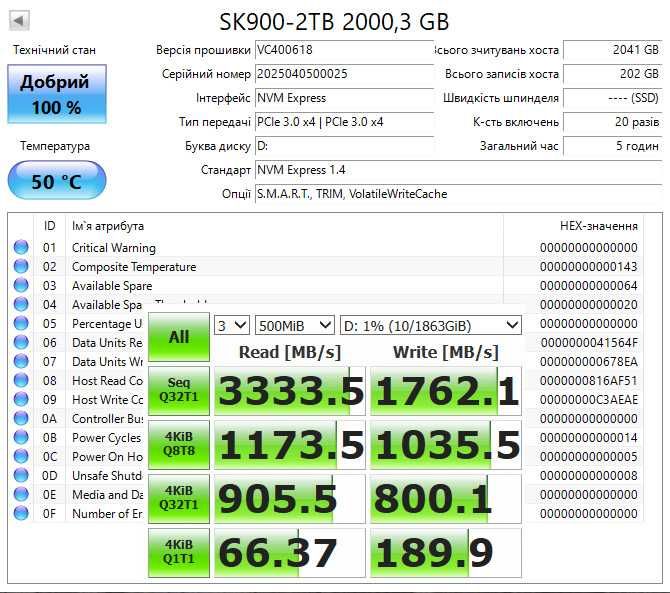This screenshot has width=670, height=593.
Task: Click the Ім'я атрибута column header
Action: [108, 226]
